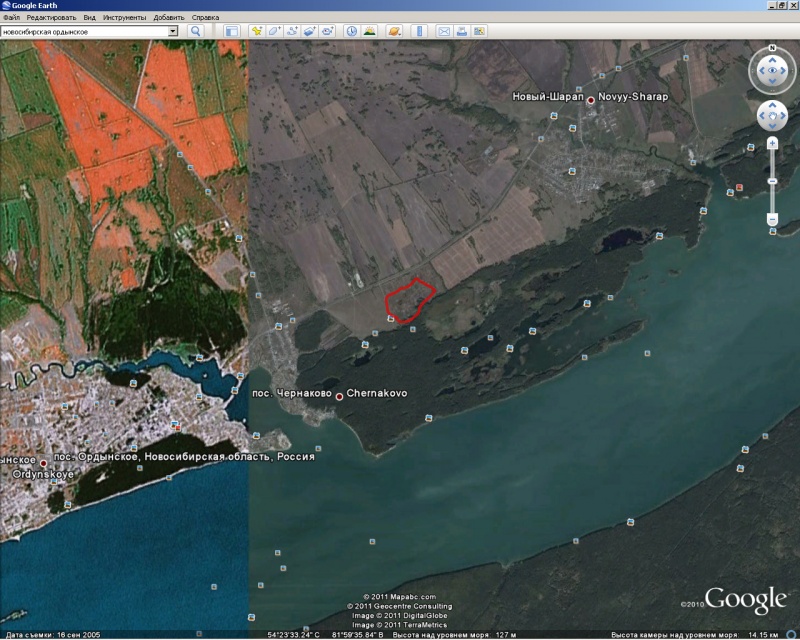Click the Print icon in toolbar
This screenshot has height=640, width=800.
pyautogui.click(x=461, y=31)
